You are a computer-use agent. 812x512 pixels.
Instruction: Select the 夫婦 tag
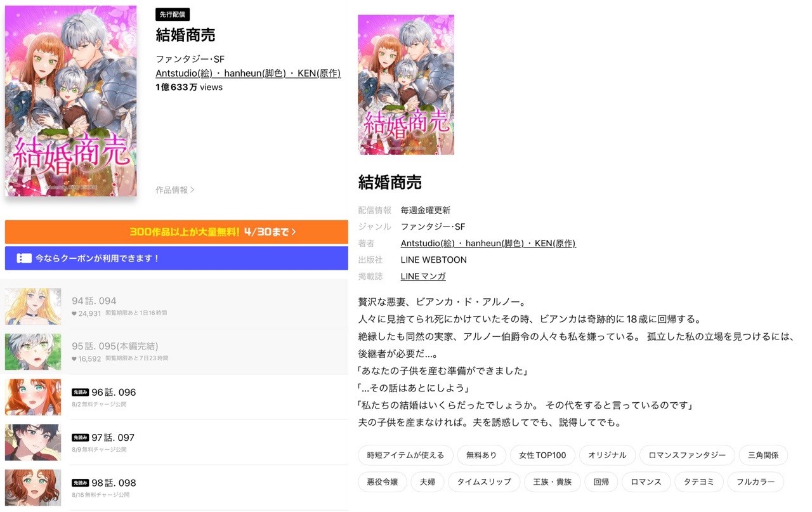click(428, 482)
